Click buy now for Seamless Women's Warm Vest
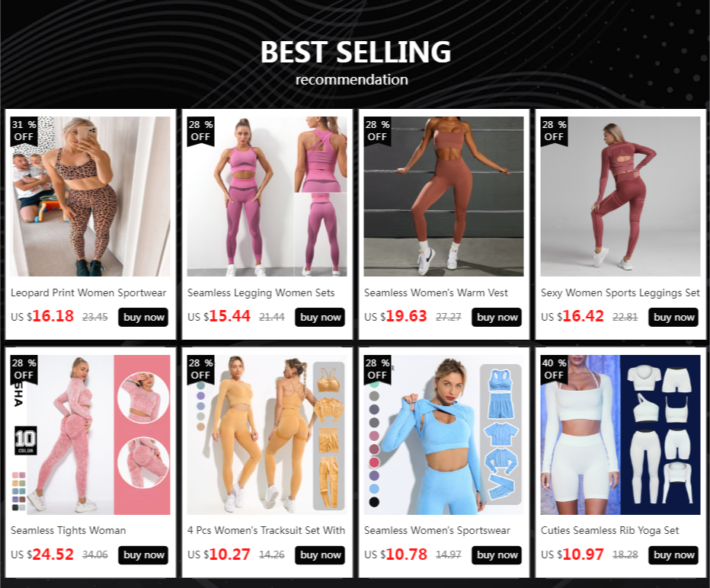Screen dimensions: 710x588 (496, 318)
